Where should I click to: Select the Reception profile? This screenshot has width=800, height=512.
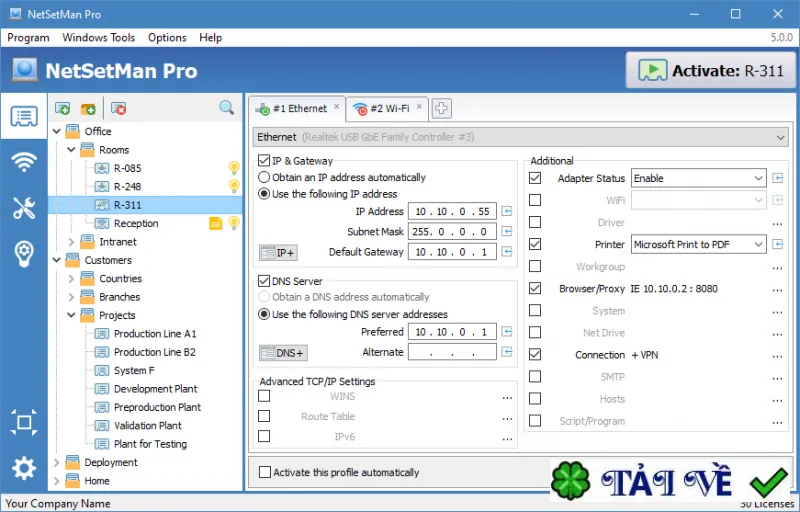pos(136,223)
